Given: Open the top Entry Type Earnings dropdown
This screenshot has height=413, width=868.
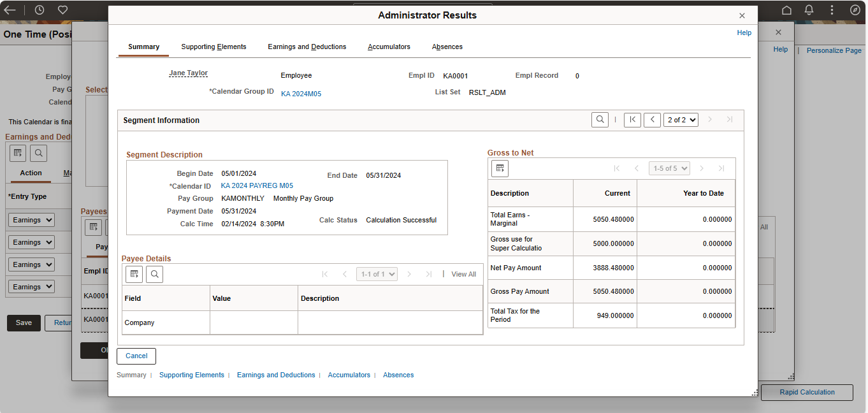Looking at the screenshot, I should point(31,219).
